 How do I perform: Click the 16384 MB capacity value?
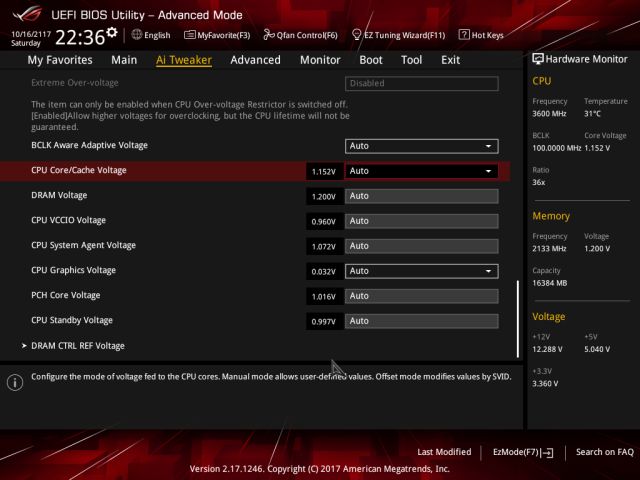550,283
